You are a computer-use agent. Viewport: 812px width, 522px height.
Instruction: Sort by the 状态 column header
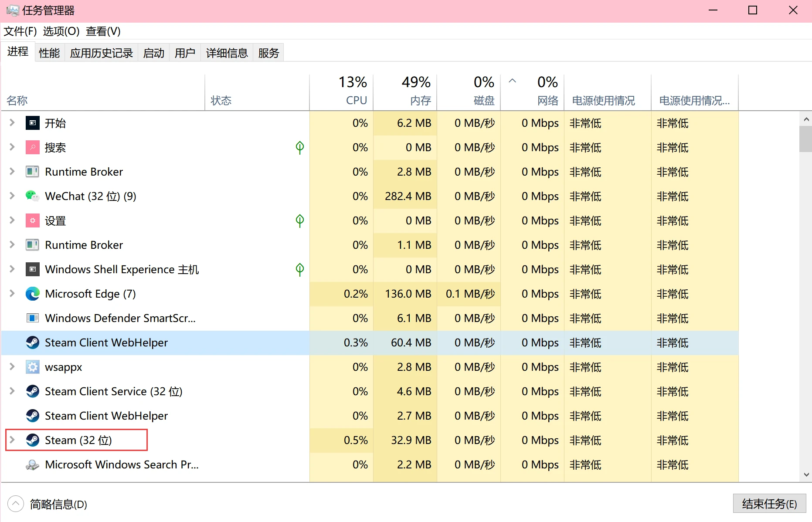pos(257,92)
